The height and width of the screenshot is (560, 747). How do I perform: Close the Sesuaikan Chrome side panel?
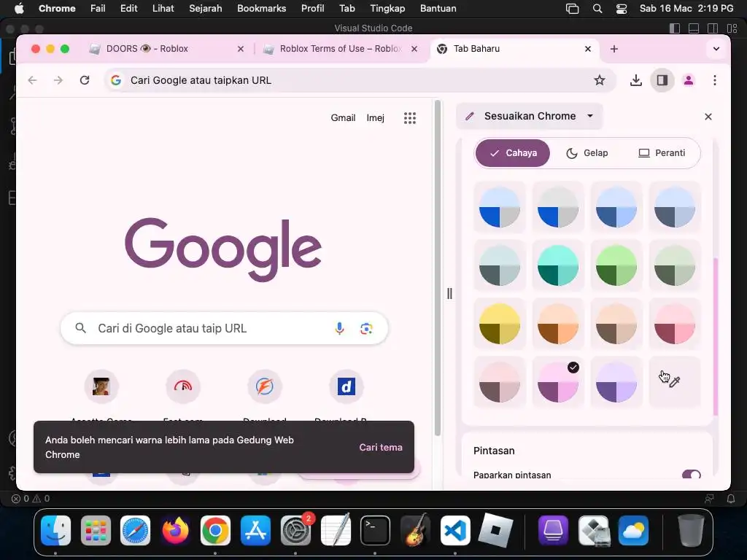click(x=708, y=117)
